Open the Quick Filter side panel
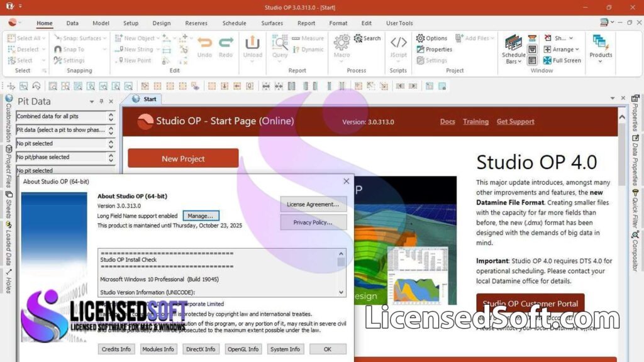The width and height of the screenshot is (644, 362). 635,209
